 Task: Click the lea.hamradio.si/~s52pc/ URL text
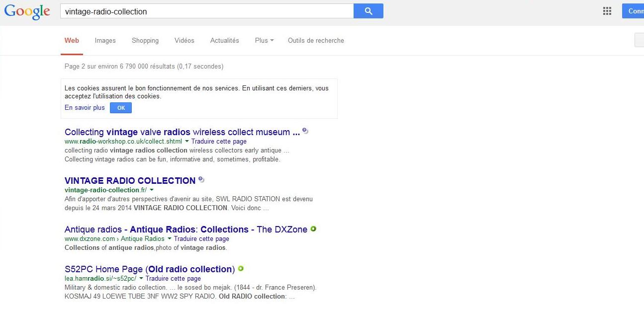tap(100, 279)
